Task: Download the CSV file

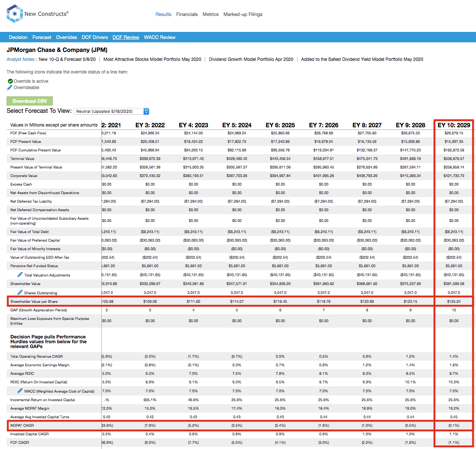Action: [x=30, y=101]
